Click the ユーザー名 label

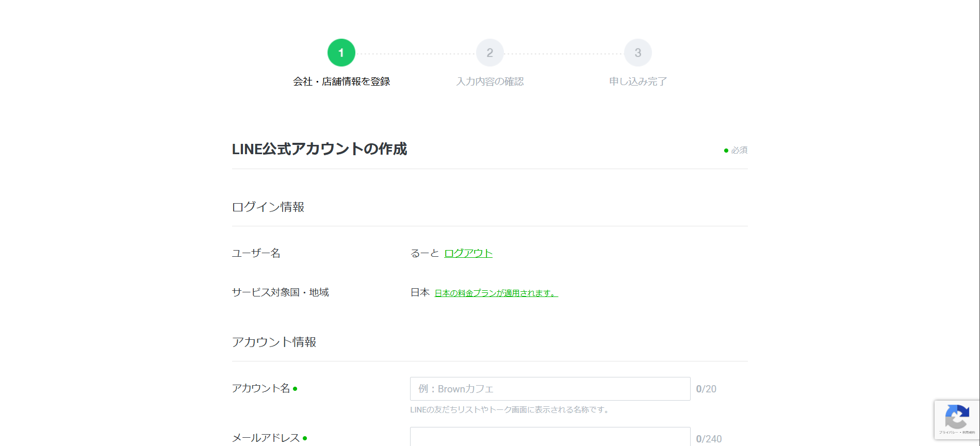pos(256,253)
